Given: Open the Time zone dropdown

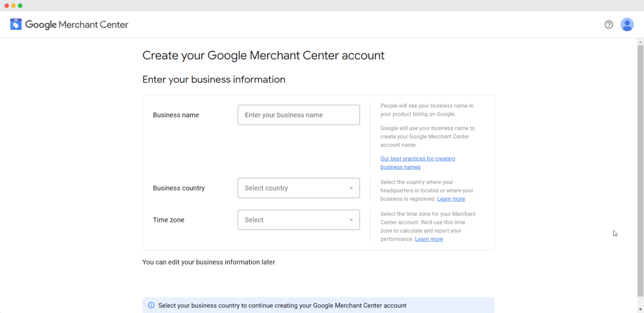Looking at the screenshot, I should [x=299, y=220].
